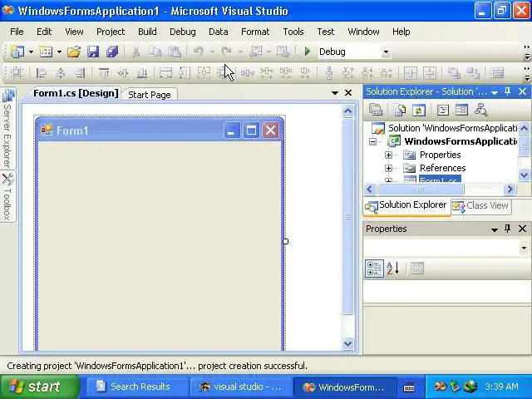The width and height of the screenshot is (532, 399).
Task: Toggle auto-hide pin on Solution Explorer
Action: [x=507, y=91]
